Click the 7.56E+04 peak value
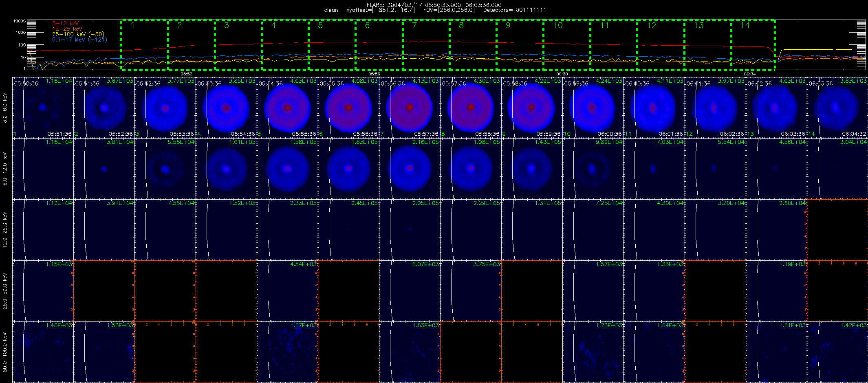The height and width of the screenshot is (383, 868). (x=181, y=203)
